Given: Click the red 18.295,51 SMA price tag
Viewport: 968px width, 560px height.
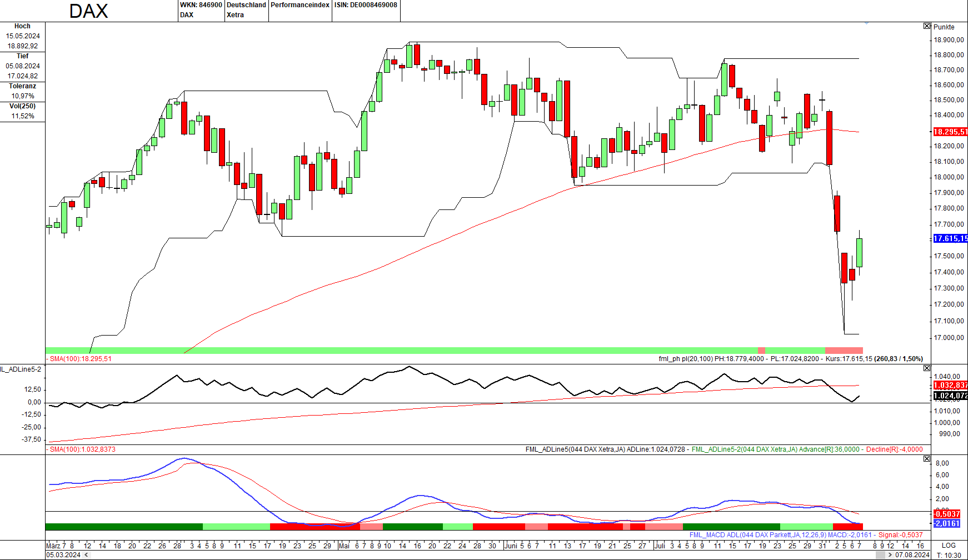Looking at the screenshot, I should point(950,132).
